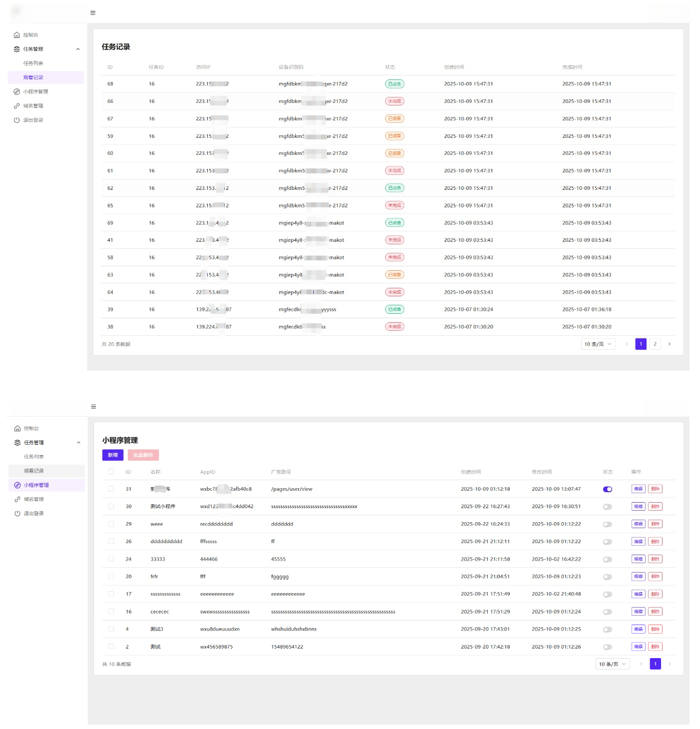This screenshot has height=729, width=700.
Task: Collapse 任务管理 submenu in the 任务记录 view sidebar
Action: pos(78,49)
